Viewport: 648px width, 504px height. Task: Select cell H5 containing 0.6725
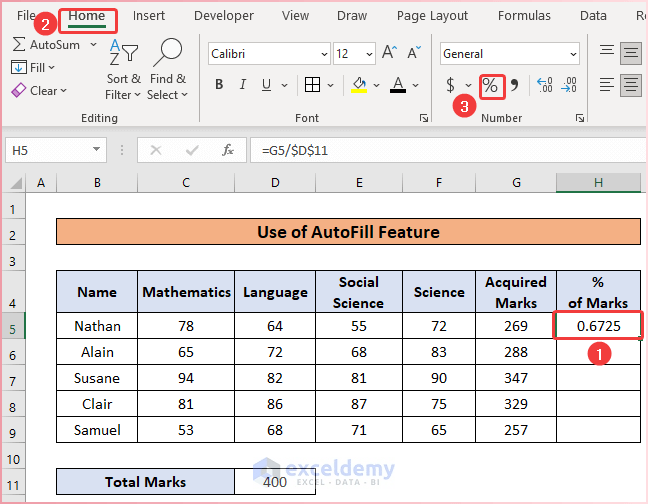(x=598, y=326)
